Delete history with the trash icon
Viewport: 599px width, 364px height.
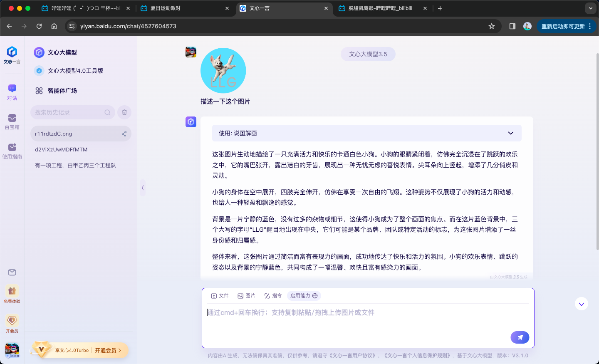pos(124,112)
